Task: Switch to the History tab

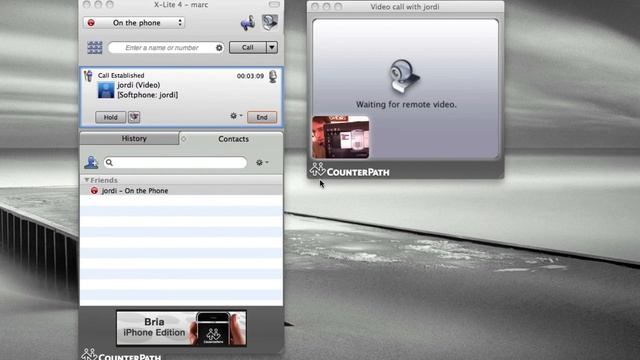Action: [x=129, y=138]
